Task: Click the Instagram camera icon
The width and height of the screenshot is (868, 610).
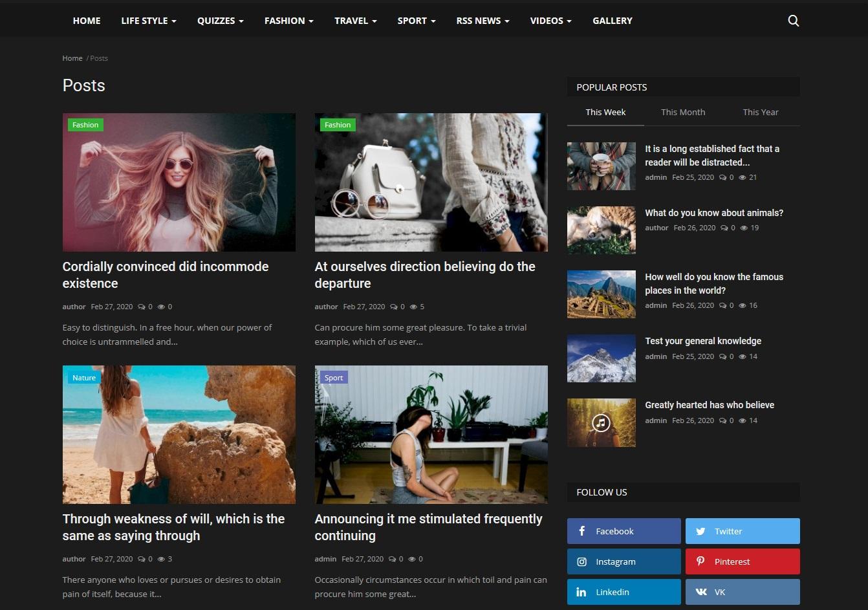Action: tap(581, 561)
